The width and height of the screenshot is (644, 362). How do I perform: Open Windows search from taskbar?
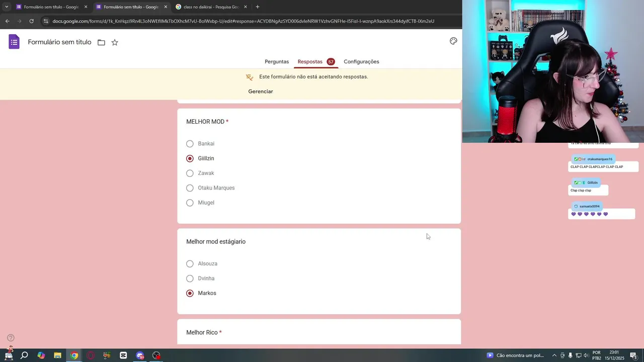(24, 355)
